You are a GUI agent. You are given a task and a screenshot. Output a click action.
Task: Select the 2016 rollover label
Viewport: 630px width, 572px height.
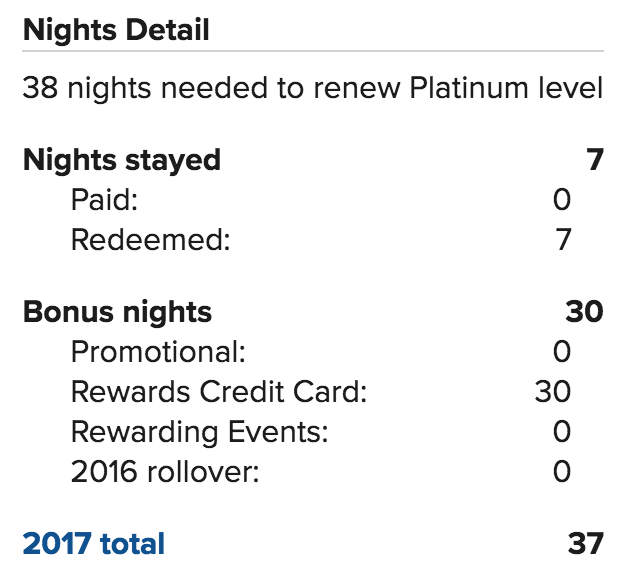pos(165,472)
